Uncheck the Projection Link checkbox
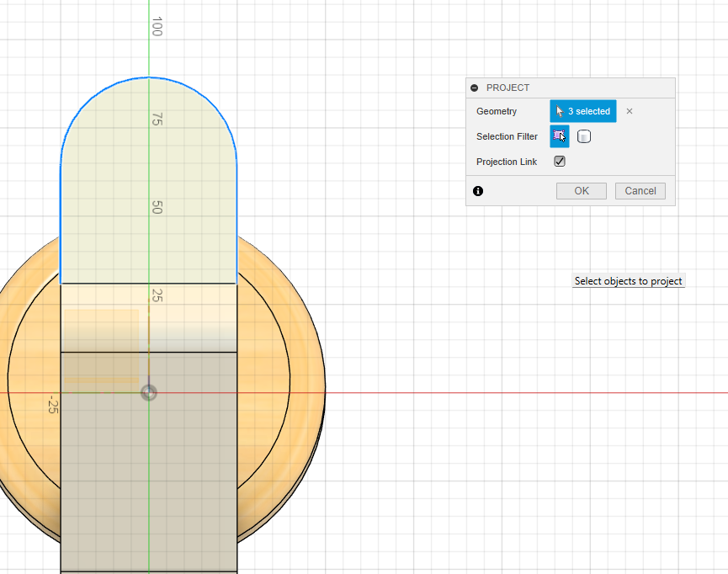 [x=560, y=162]
